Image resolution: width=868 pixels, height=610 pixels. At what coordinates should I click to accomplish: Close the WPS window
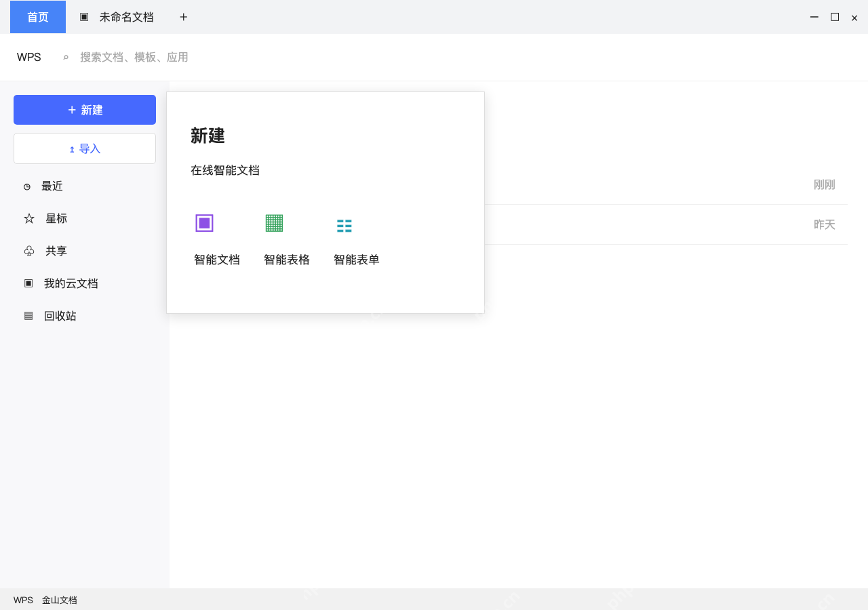pos(854,18)
